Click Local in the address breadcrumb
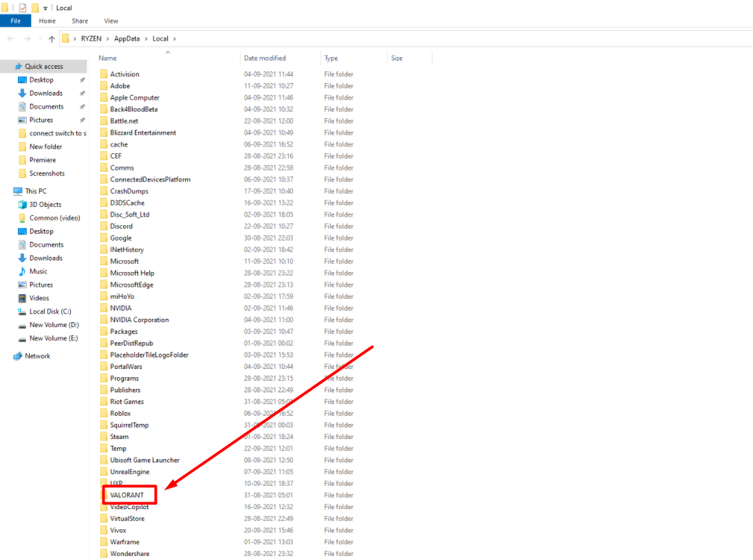The image size is (753, 560). pyautogui.click(x=160, y=38)
